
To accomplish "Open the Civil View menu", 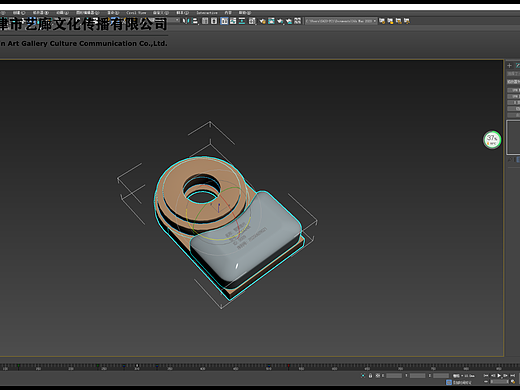I will (x=136, y=13).
